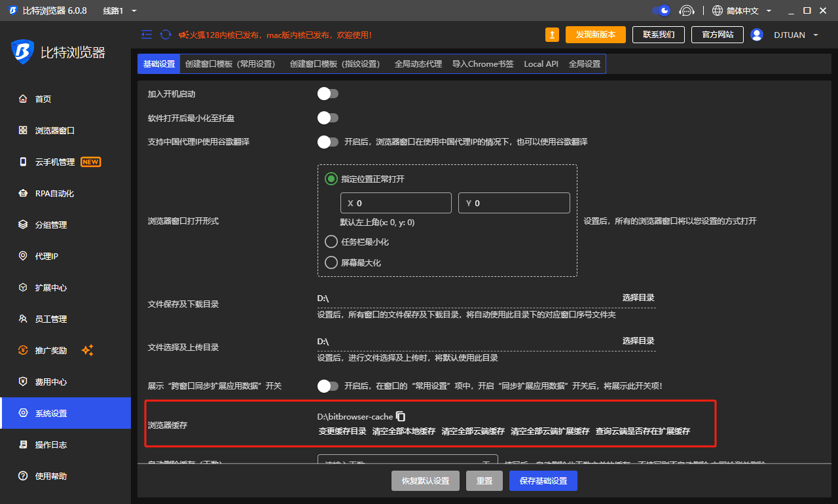
Task: Click the collapse sidebar menu icon
Action: tap(147, 35)
